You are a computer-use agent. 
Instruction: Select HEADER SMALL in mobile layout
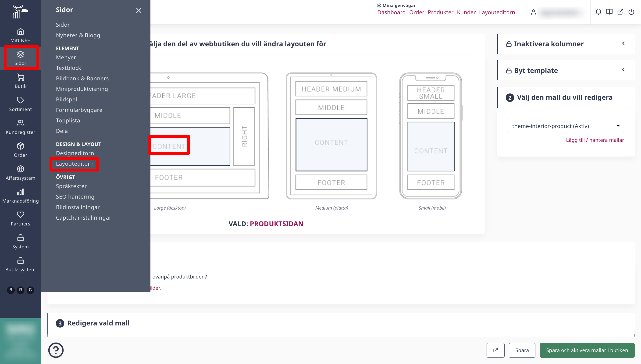tap(431, 93)
